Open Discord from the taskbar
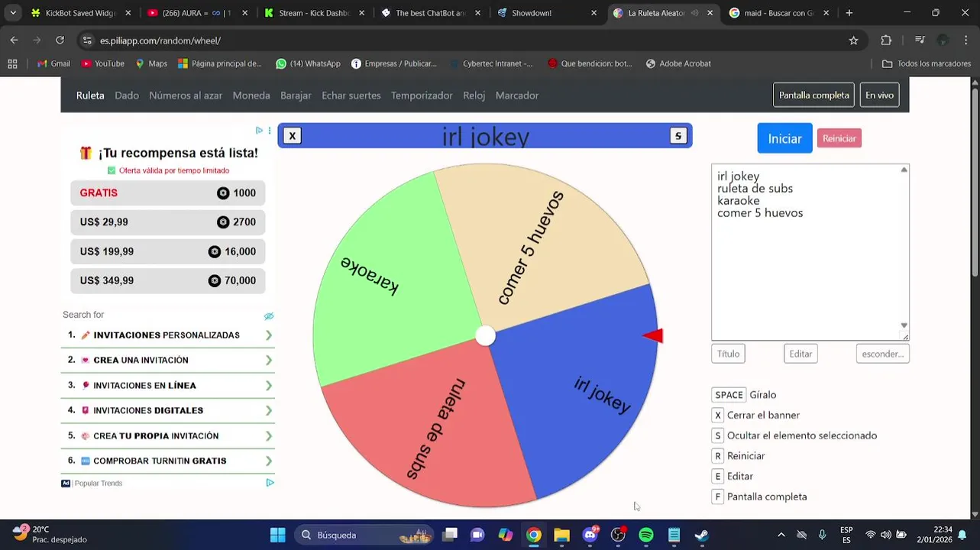This screenshot has height=550, width=980. pos(590,535)
